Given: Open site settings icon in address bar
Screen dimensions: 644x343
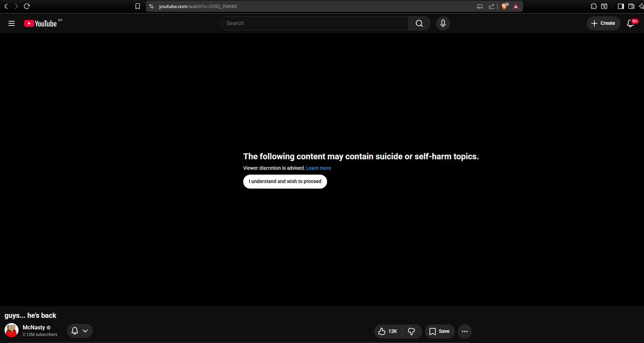Looking at the screenshot, I should [x=151, y=6].
